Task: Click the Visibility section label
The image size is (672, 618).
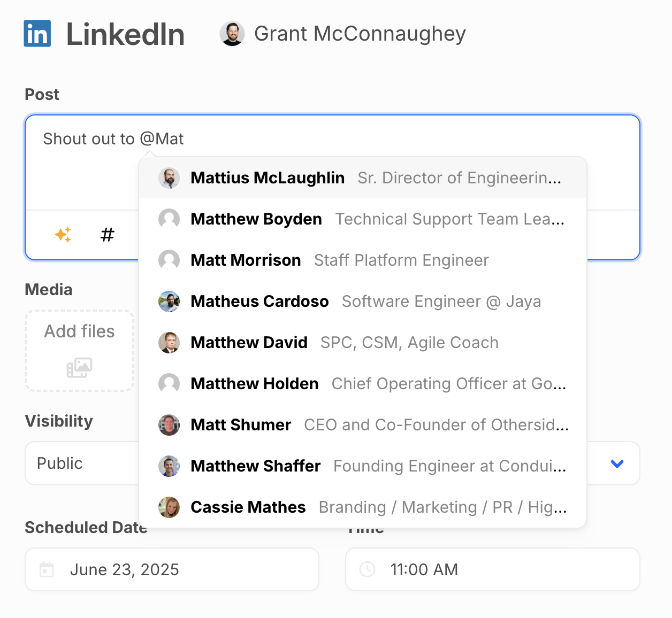Action: (59, 421)
